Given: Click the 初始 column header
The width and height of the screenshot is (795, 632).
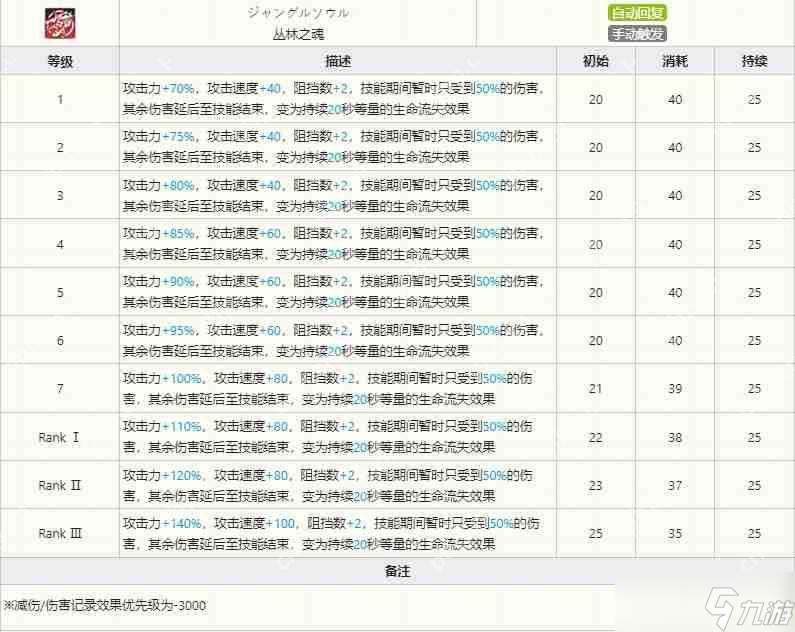Looking at the screenshot, I should coord(596,61).
